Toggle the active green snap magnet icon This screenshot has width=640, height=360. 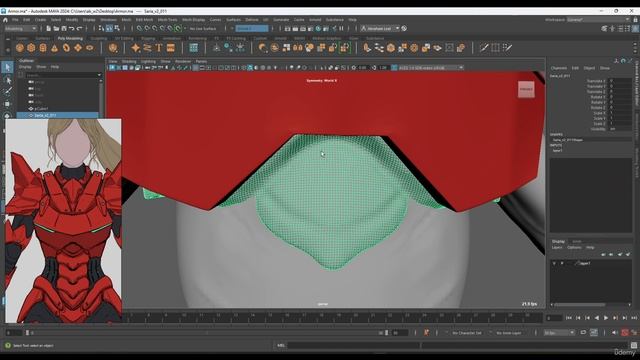coord(178,29)
